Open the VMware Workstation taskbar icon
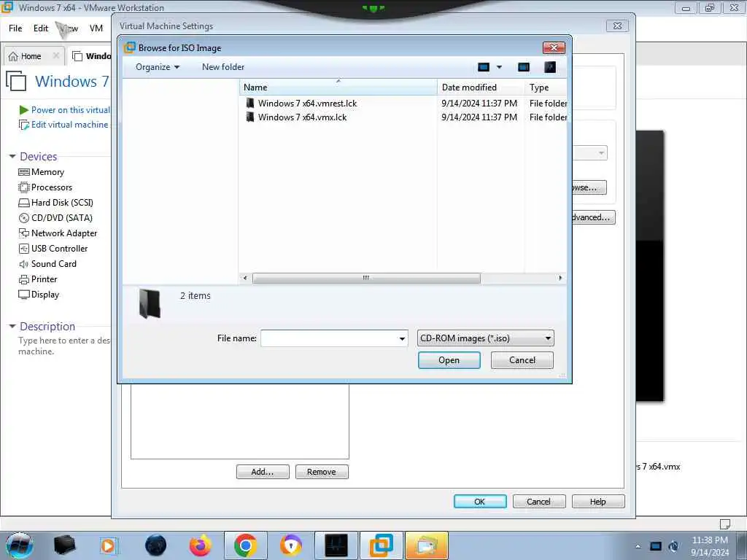This screenshot has height=560, width=747. pos(381,545)
